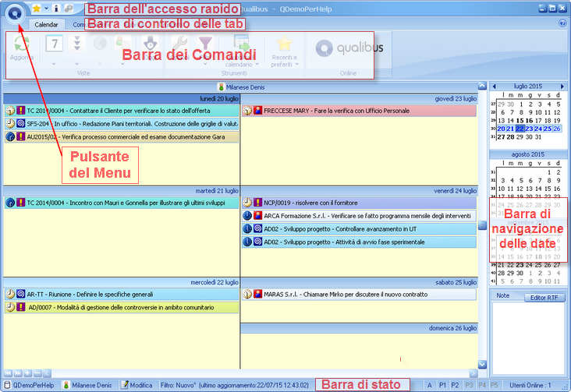Expand the dropdown under the triple-arrows icon
The width and height of the screenshot is (571, 392).
(77, 64)
